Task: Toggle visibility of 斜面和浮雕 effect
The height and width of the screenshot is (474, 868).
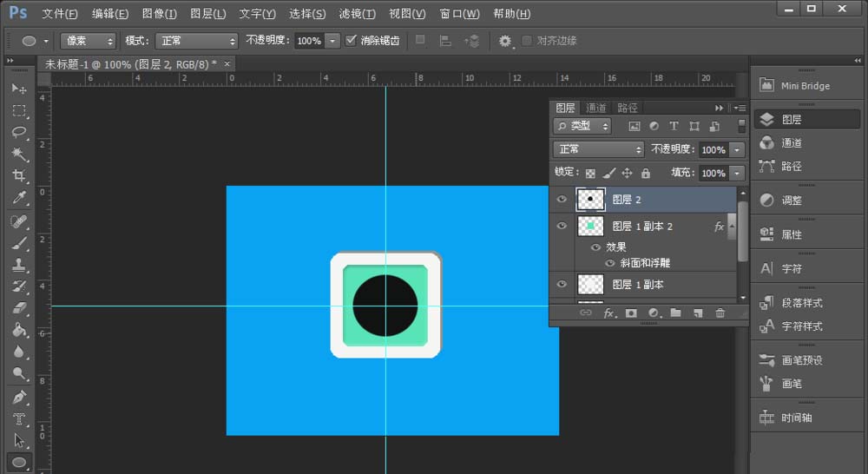Action: pyautogui.click(x=610, y=263)
